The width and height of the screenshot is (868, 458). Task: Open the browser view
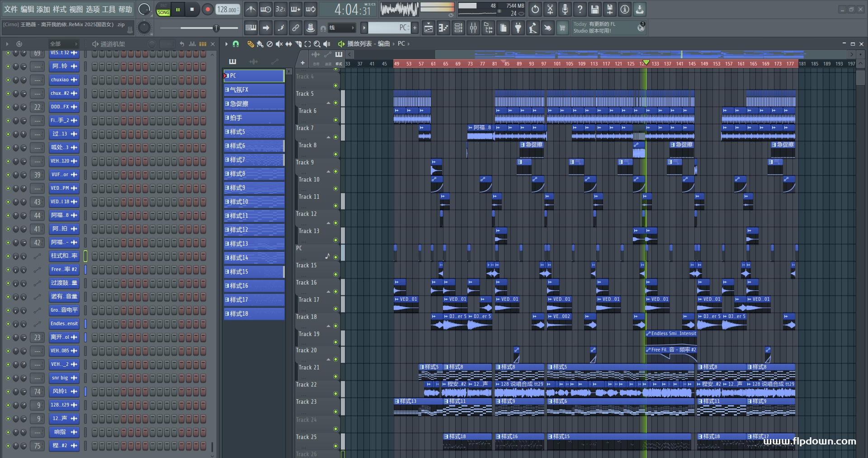pyautogui.click(x=488, y=28)
